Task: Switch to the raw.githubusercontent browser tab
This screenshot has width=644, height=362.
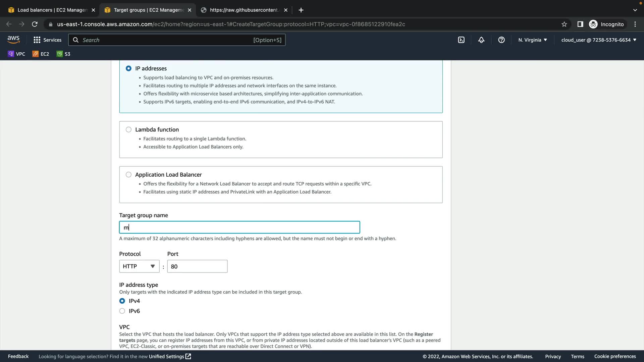Action: coord(243,10)
